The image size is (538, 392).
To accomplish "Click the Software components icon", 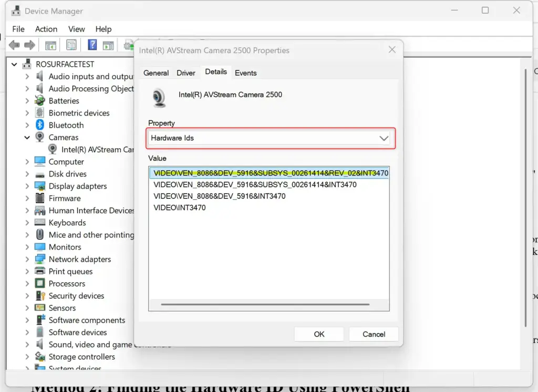I will point(40,319).
